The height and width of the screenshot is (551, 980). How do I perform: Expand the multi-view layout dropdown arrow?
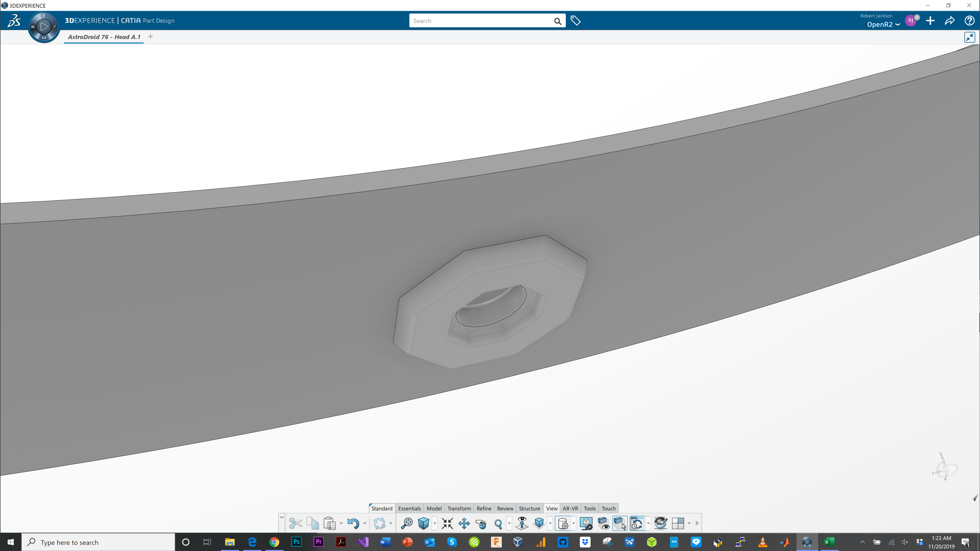click(x=689, y=524)
